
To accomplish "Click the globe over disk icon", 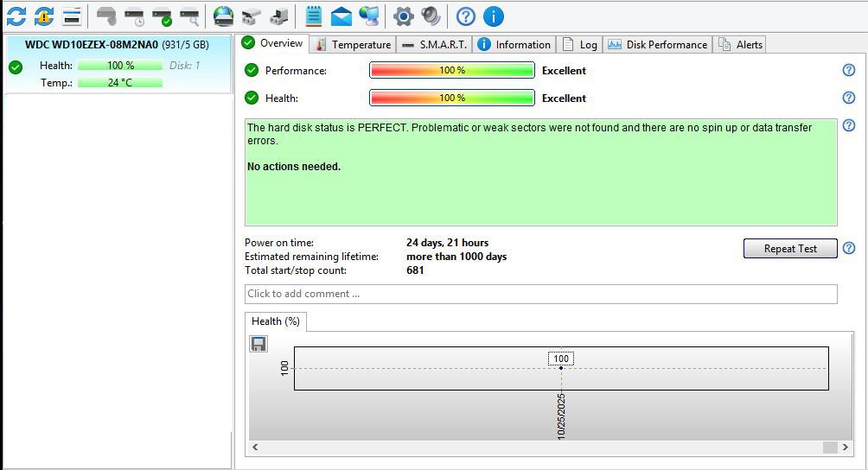I will point(223,16).
